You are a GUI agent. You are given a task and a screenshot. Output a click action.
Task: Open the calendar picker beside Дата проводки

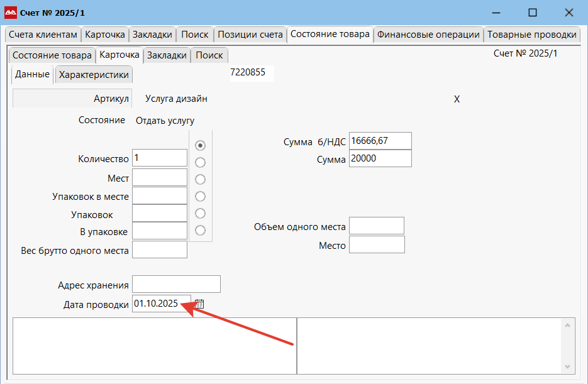tap(199, 304)
